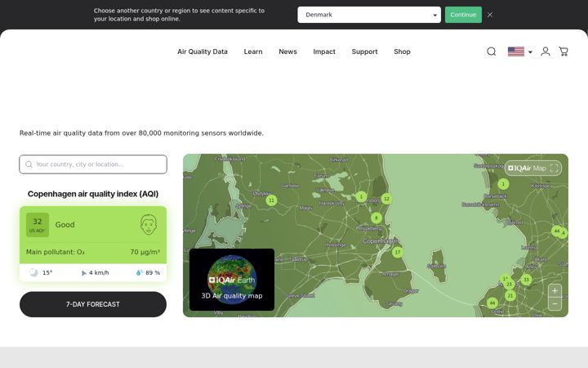Open the IQAir Earth 3D map thumbnail
588x368 pixels.
point(232,280)
